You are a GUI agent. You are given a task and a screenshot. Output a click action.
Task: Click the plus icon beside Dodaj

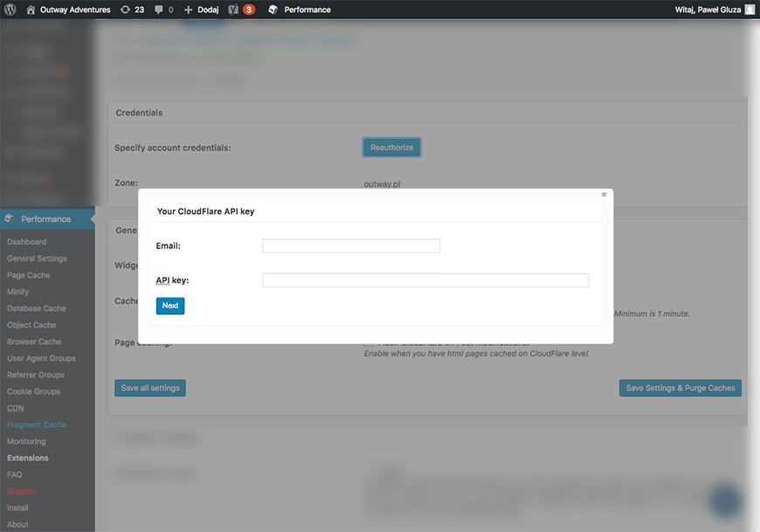click(x=189, y=10)
